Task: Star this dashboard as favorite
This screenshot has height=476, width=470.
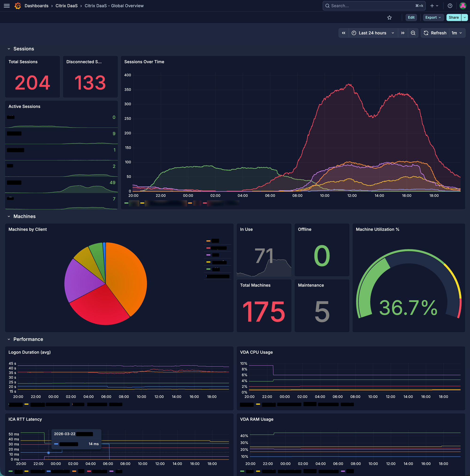Action: [389, 17]
